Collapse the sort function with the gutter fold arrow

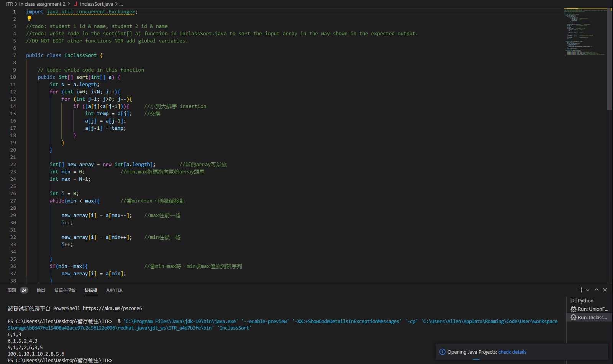[20, 77]
